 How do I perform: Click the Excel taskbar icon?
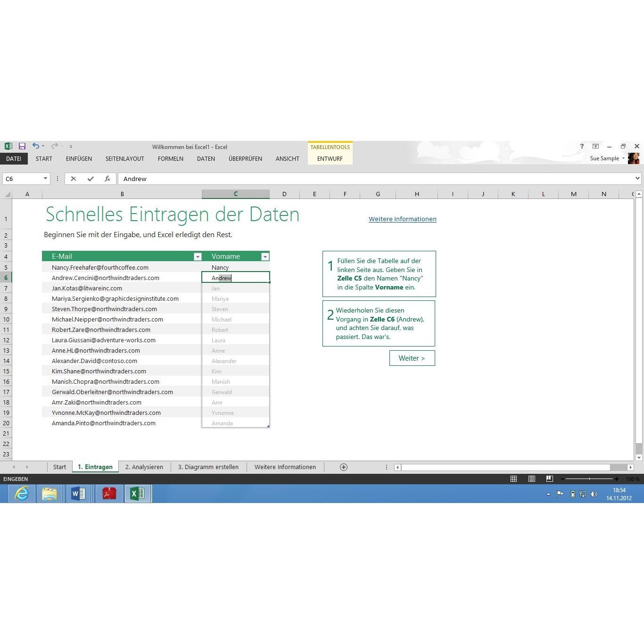pyautogui.click(x=138, y=494)
